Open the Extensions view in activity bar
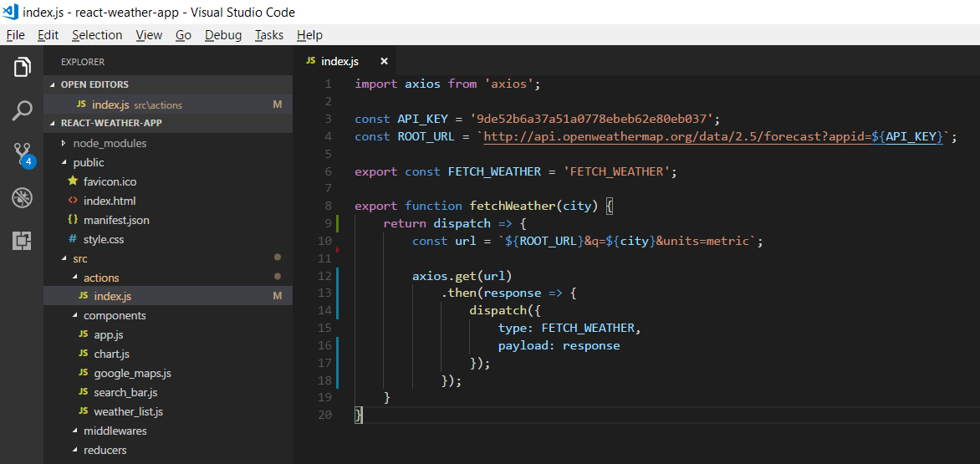The image size is (980, 464). tap(22, 241)
